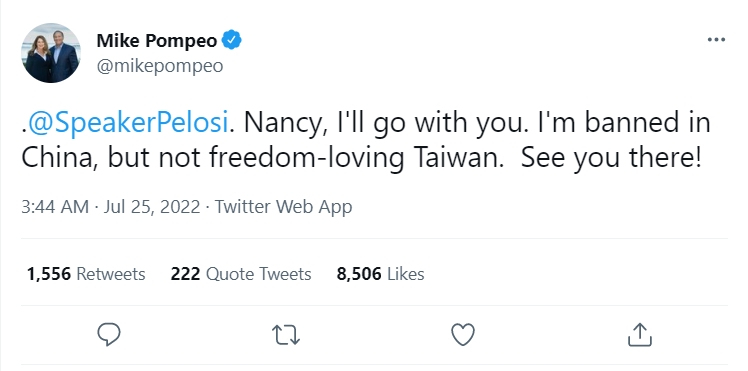Click the text "Nancy, I'll go with you"
This screenshot has width=748, height=371.
(388, 123)
